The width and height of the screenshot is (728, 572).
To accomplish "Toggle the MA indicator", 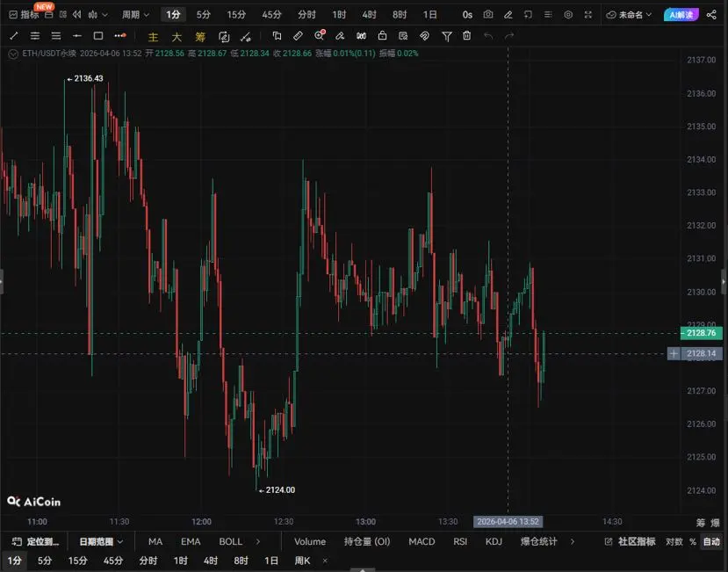I will tap(155, 541).
